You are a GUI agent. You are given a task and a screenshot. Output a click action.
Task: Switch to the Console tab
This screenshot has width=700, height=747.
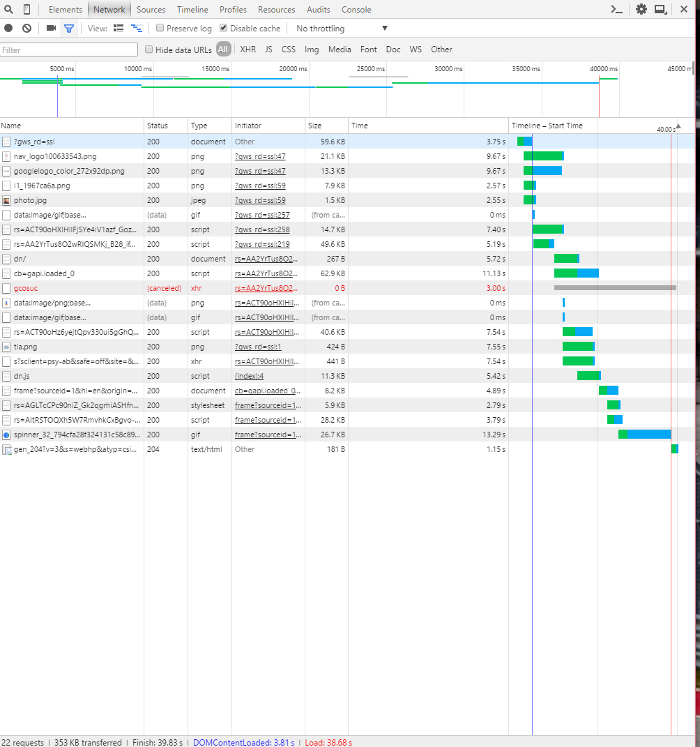coord(356,10)
